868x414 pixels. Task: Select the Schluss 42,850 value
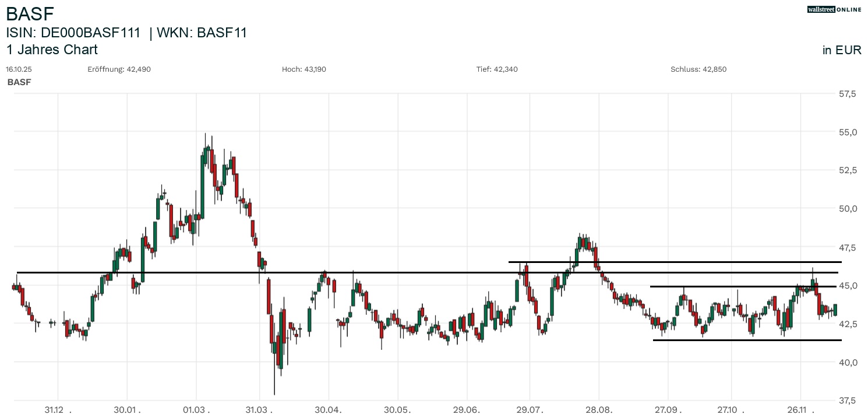[700, 69]
